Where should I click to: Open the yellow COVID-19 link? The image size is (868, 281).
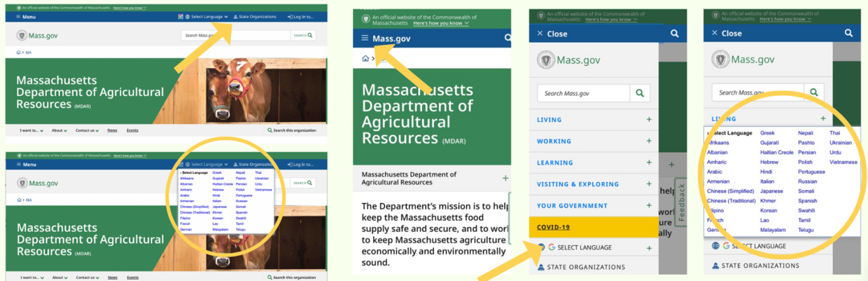click(554, 227)
